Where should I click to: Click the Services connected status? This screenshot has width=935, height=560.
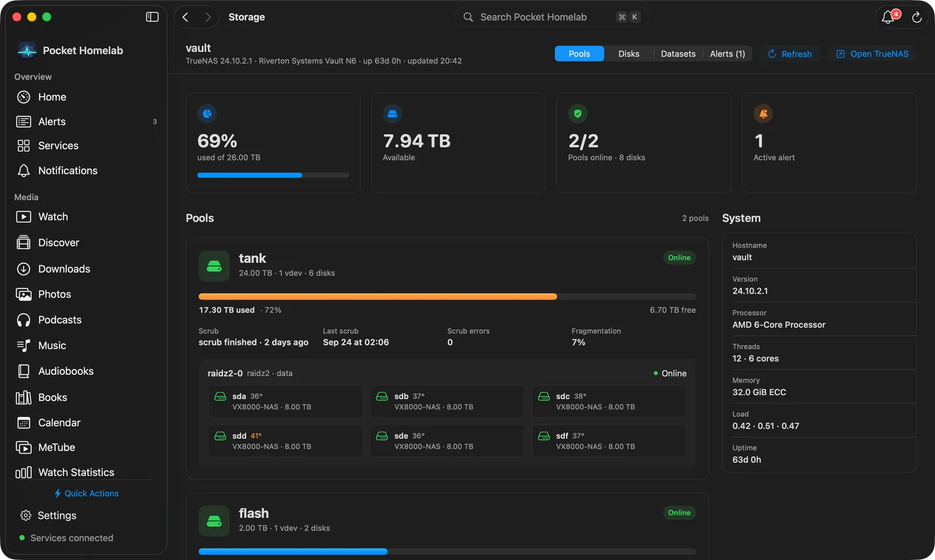[66, 538]
